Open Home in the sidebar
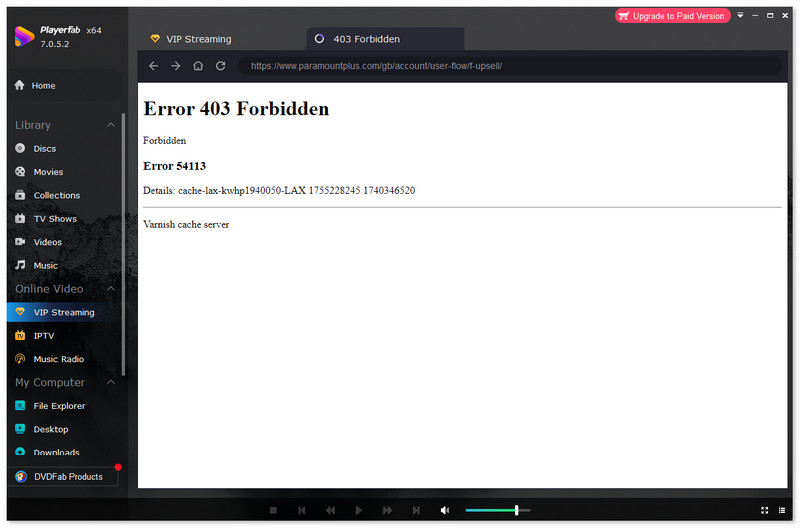 click(64, 85)
